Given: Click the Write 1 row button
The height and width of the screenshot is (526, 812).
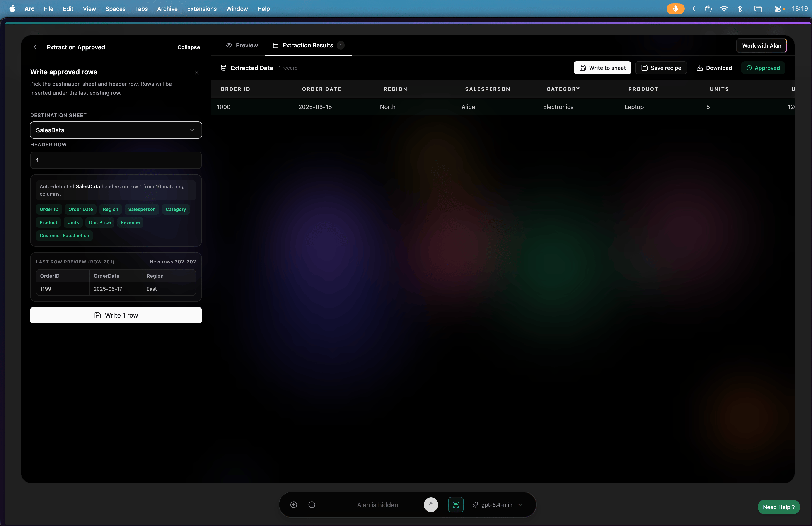Looking at the screenshot, I should (116, 316).
